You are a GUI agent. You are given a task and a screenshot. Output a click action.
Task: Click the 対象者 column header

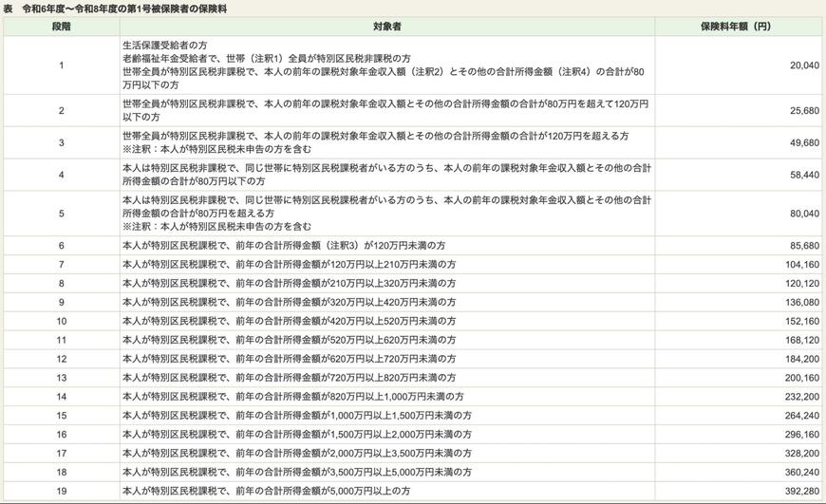point(401,27)
